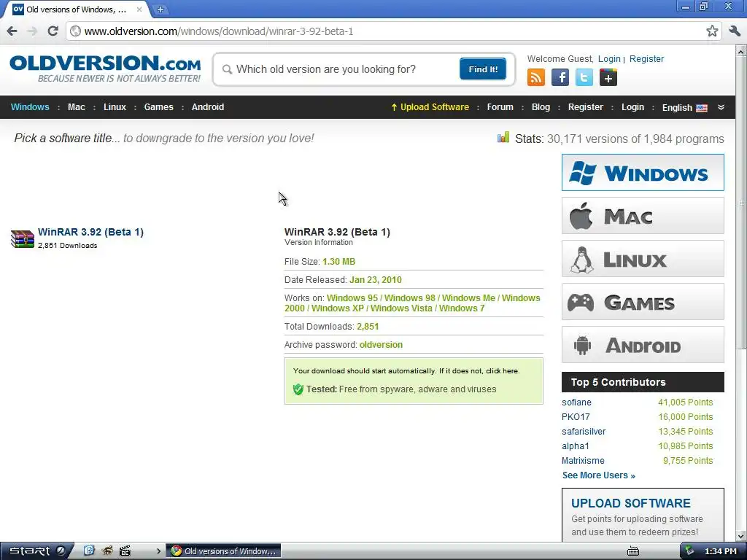
Task: Click the OldVersion.com logo
Action: [x=105, y=69]
